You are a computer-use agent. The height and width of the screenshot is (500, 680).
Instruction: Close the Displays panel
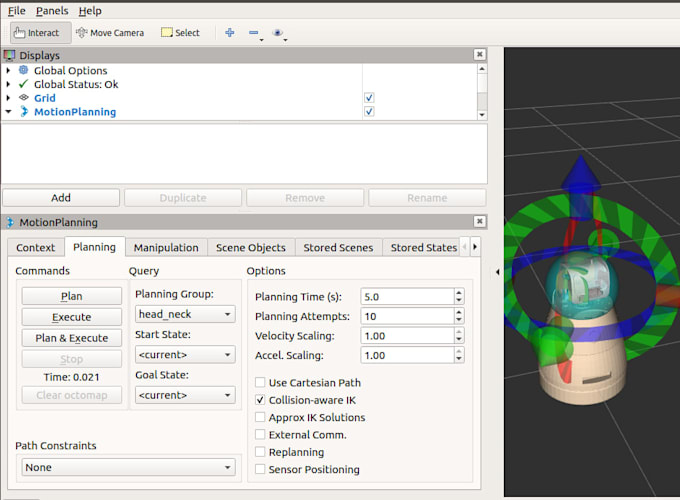pos(479,55)
